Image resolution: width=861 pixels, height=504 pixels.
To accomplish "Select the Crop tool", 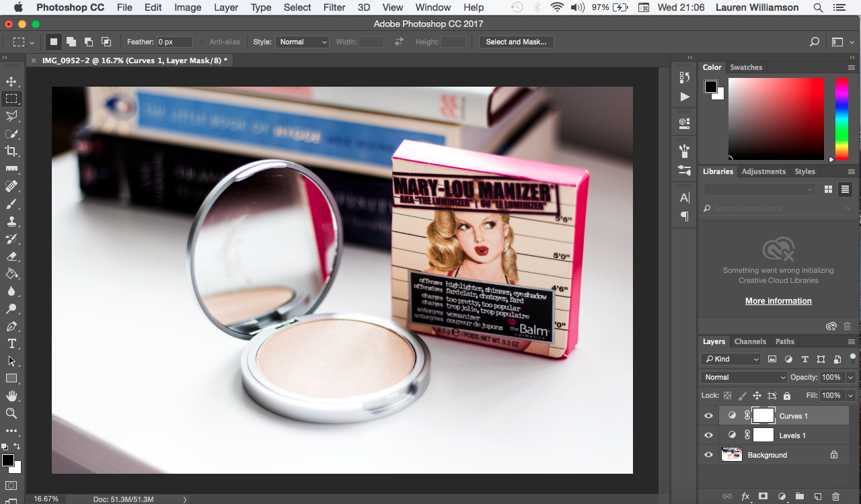I will pos(11,151).
